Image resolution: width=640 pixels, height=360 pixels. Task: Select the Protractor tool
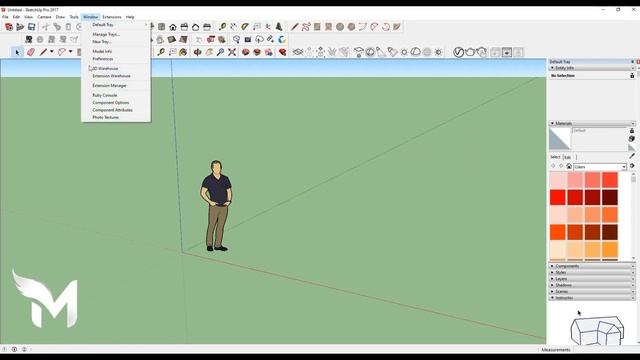245,27
